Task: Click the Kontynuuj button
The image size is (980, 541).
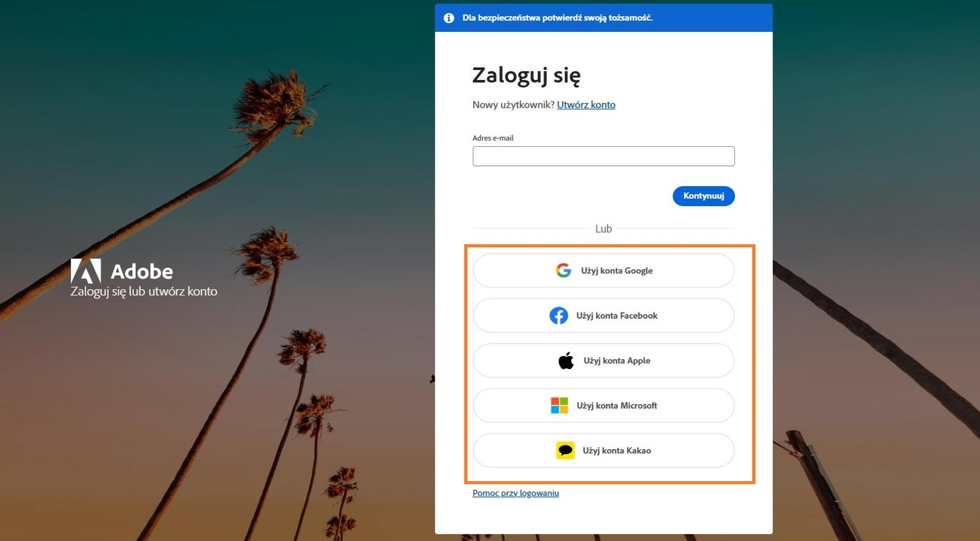Action: tap(703, 196)
